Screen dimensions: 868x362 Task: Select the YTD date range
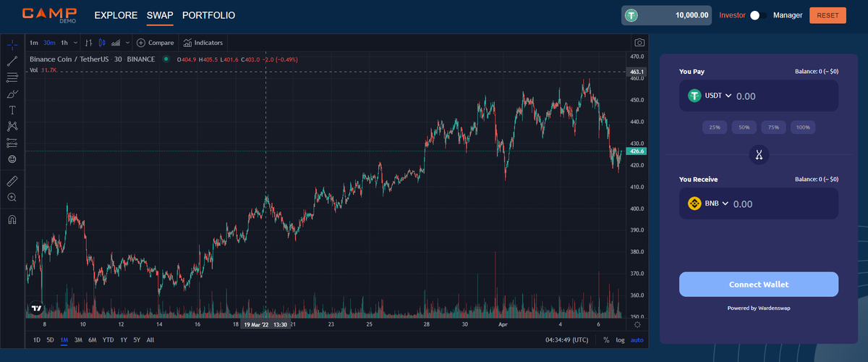[108, 340]
